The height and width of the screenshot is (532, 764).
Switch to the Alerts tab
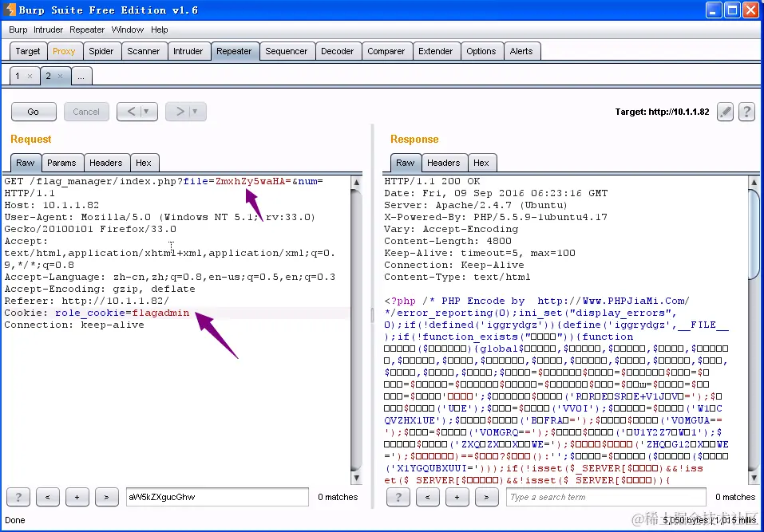coord(521,51)
